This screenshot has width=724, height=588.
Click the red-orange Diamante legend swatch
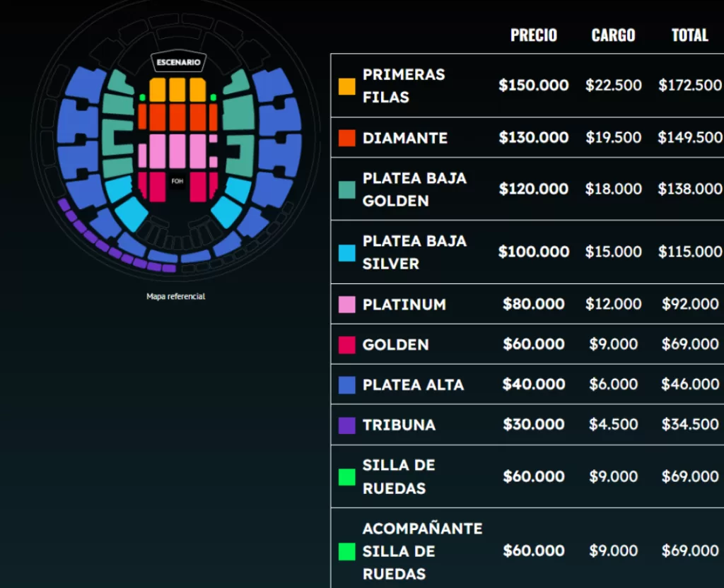point(346,138)
